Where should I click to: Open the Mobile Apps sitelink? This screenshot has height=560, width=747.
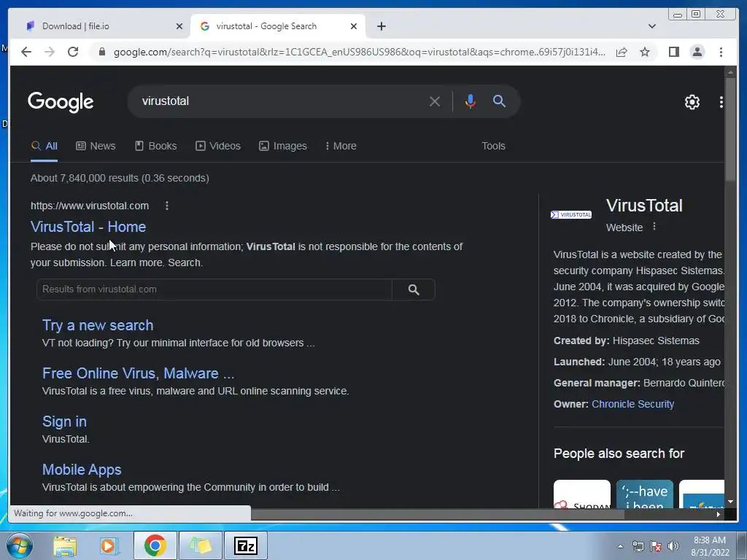click(82, 470)
